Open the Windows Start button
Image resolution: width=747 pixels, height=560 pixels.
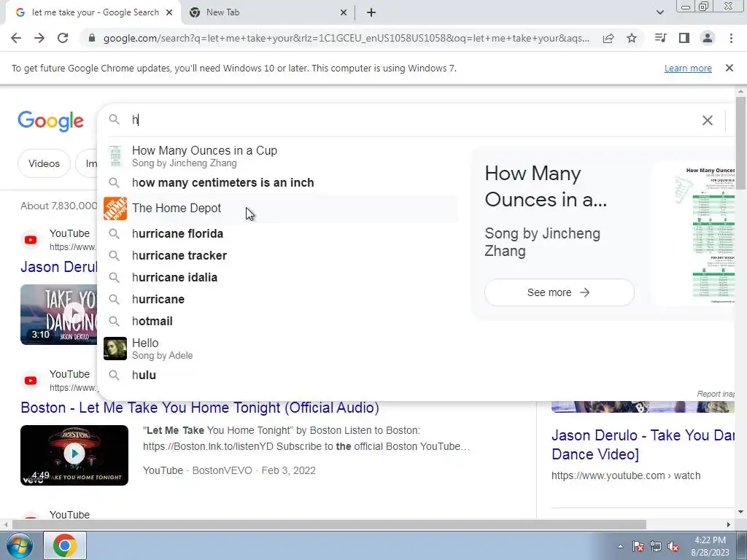18,545
